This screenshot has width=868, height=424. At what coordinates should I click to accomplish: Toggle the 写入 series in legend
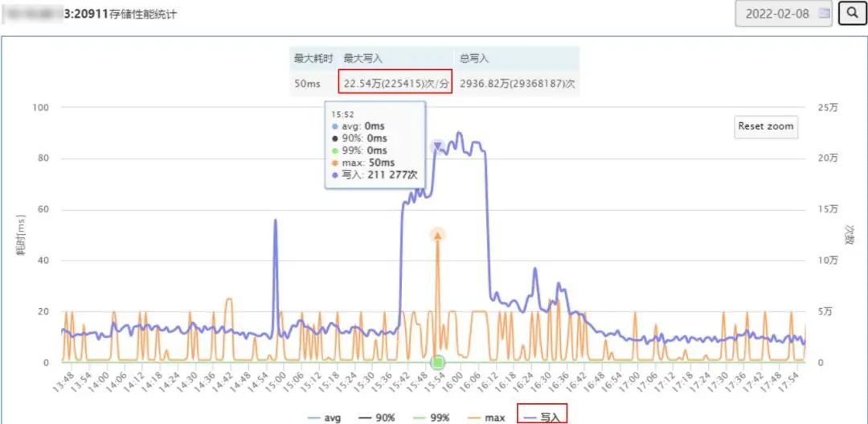tap(542, 418)
